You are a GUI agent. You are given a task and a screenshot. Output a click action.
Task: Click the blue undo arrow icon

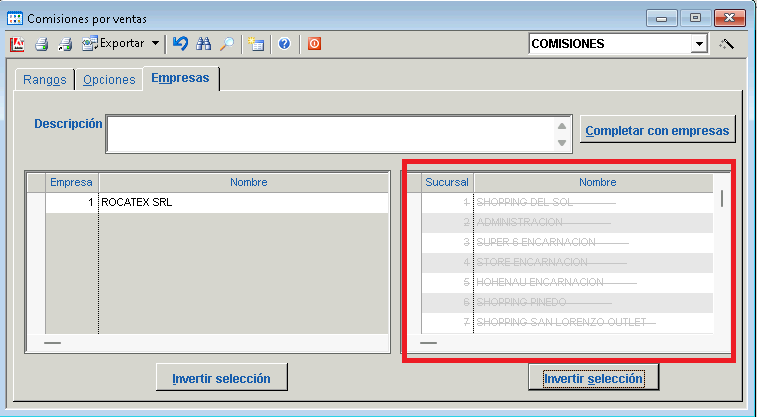(180, 44)
